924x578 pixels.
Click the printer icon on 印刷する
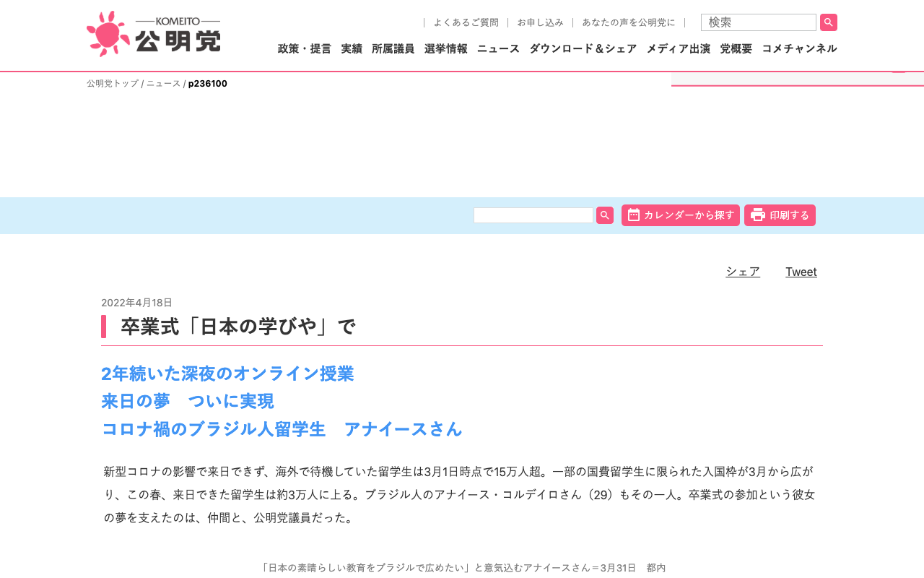coord(758,215)
